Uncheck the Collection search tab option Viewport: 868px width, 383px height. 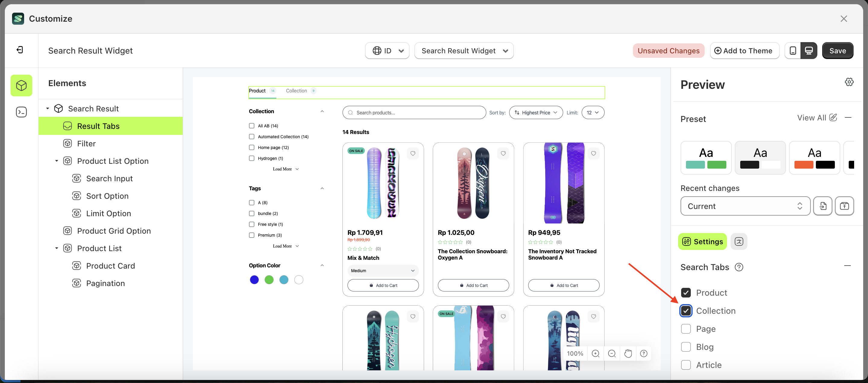(686, 311)
